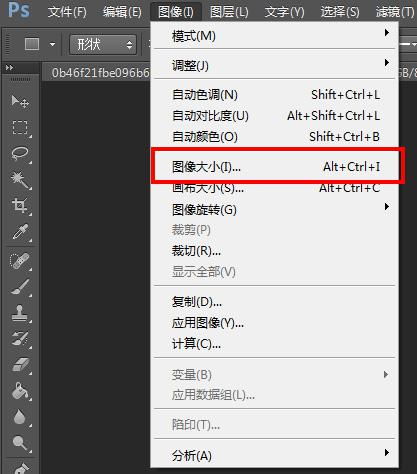Choose 计算(C)... menu item

click(274, 344)
